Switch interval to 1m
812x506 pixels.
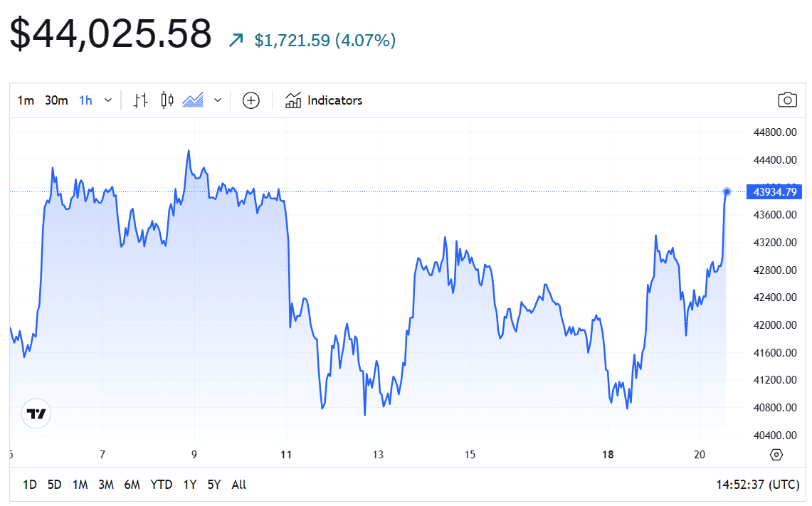pyautogui.click(x=26, y=100)
